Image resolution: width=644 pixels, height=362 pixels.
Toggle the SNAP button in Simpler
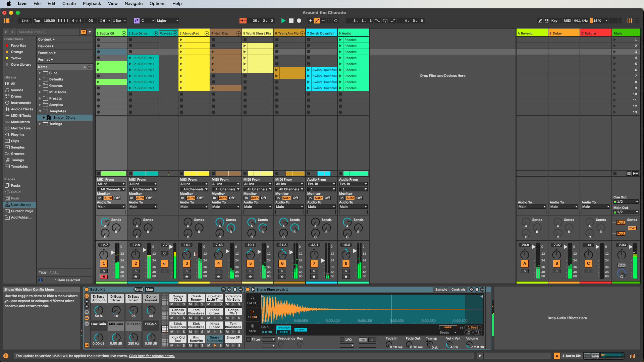coord(301,330)
